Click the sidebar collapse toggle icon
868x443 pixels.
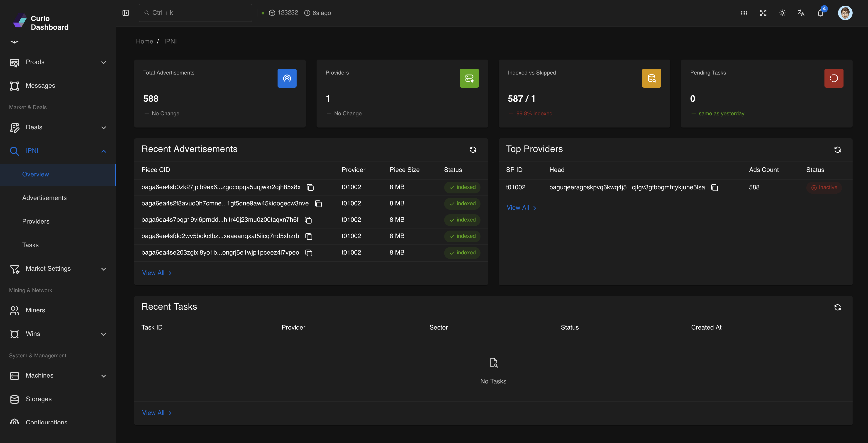[x=125, y=13]
